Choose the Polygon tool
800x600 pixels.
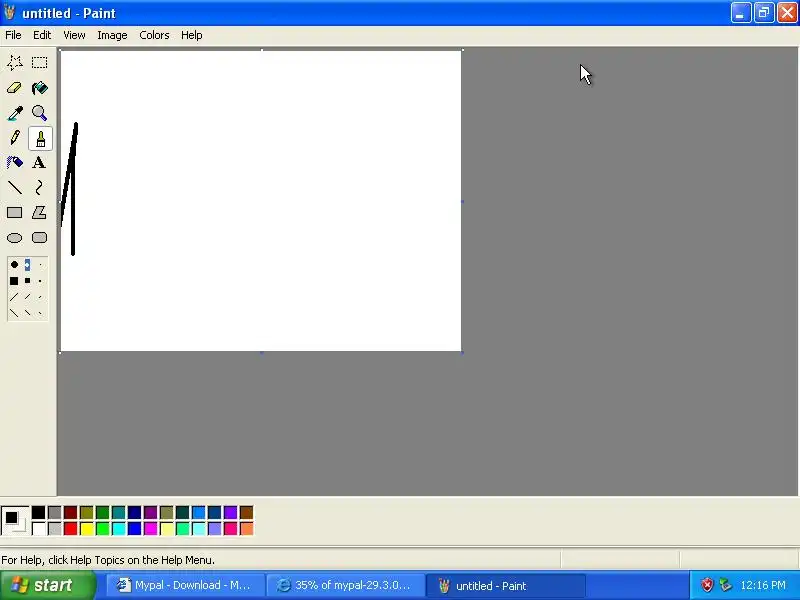point(40,213)
